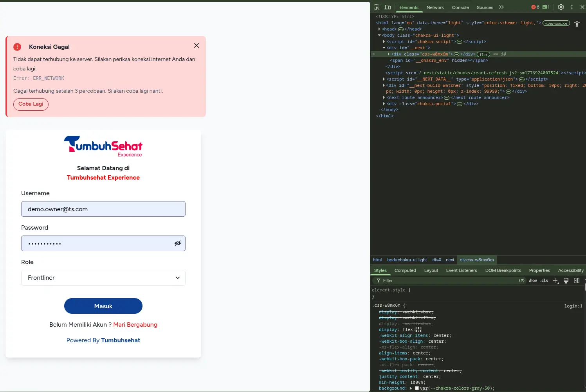Click the view-source badge
This screenshot has height=392, width=586.
[x=556, y=23]
